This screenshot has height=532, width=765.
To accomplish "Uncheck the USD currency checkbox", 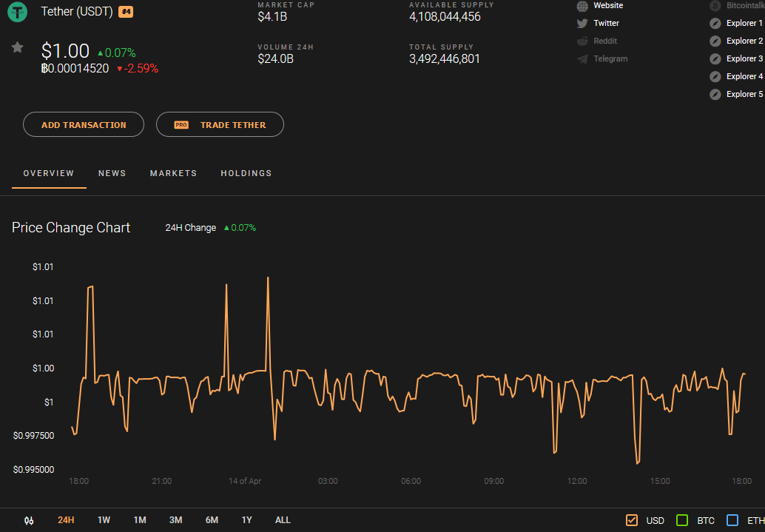I will click(632, 520).
